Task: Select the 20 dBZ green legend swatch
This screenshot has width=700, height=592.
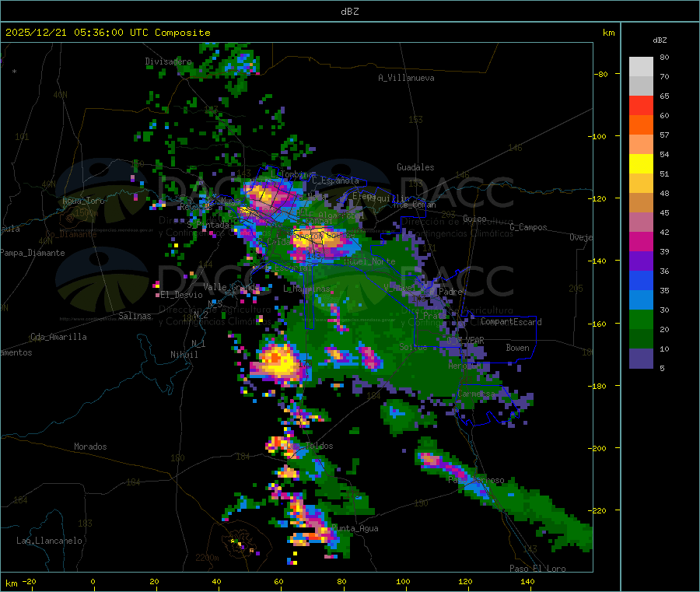Action: click(641, 319)
